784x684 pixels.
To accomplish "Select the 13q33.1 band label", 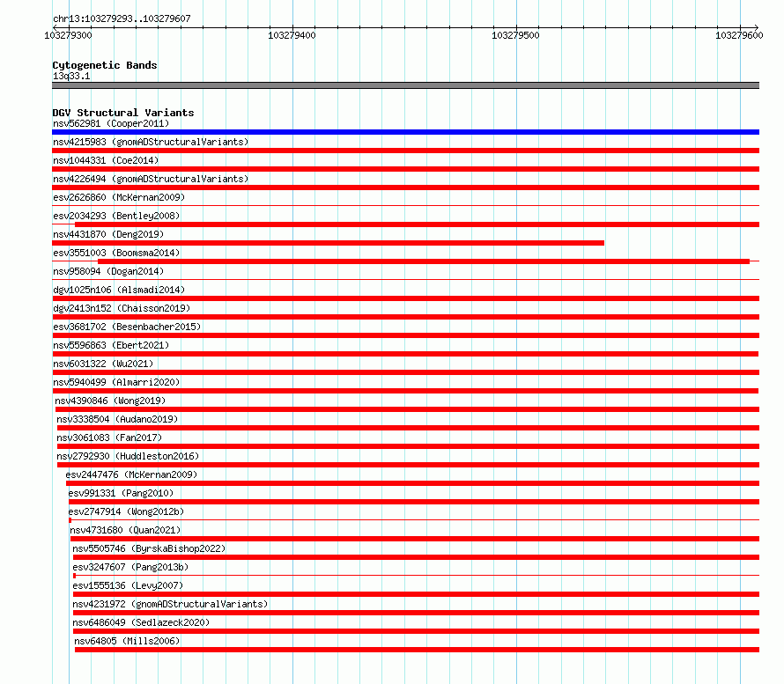I will pyautogui.click(x=71, y=76).
